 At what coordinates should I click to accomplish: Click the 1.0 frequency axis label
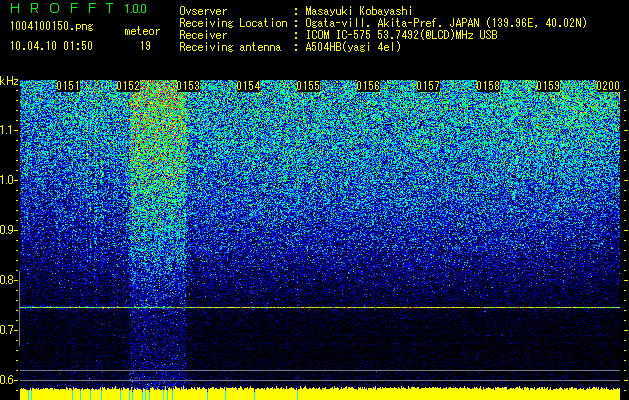click(x=7, y=180)
